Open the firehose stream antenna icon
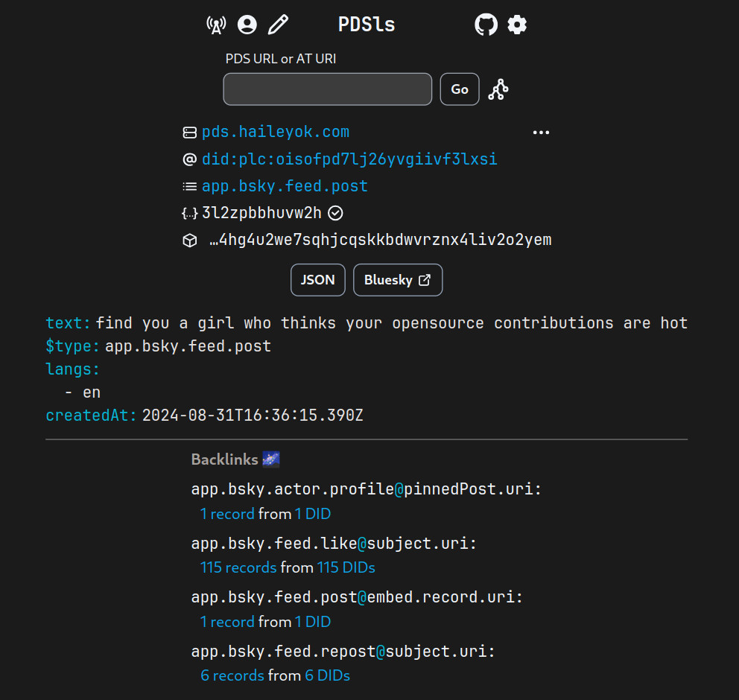The height and width of the screenshot is (700, 739). [x=216, y=25]
